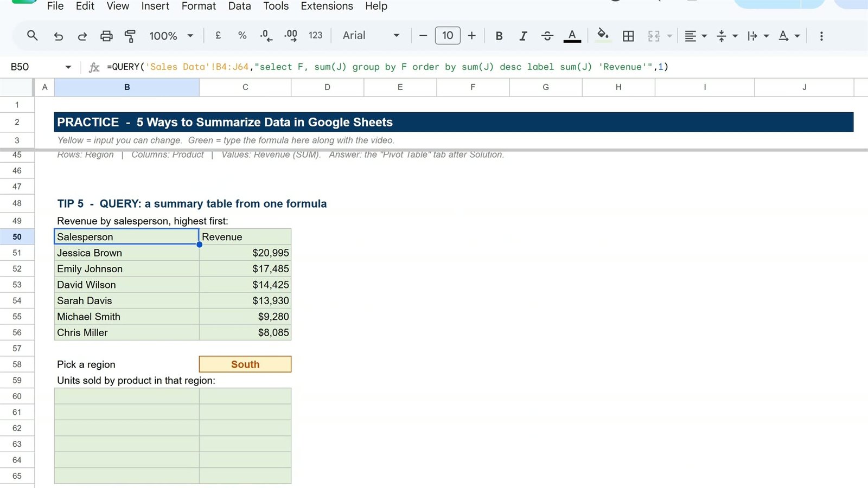Open the File menu

point(55,6)
